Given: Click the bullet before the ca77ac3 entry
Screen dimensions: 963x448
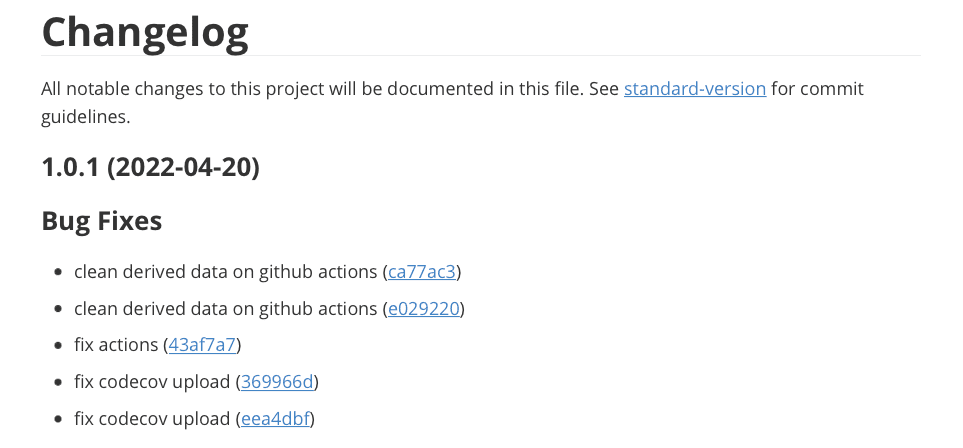Looking at the screenshot, I should [x=60, y=272].
